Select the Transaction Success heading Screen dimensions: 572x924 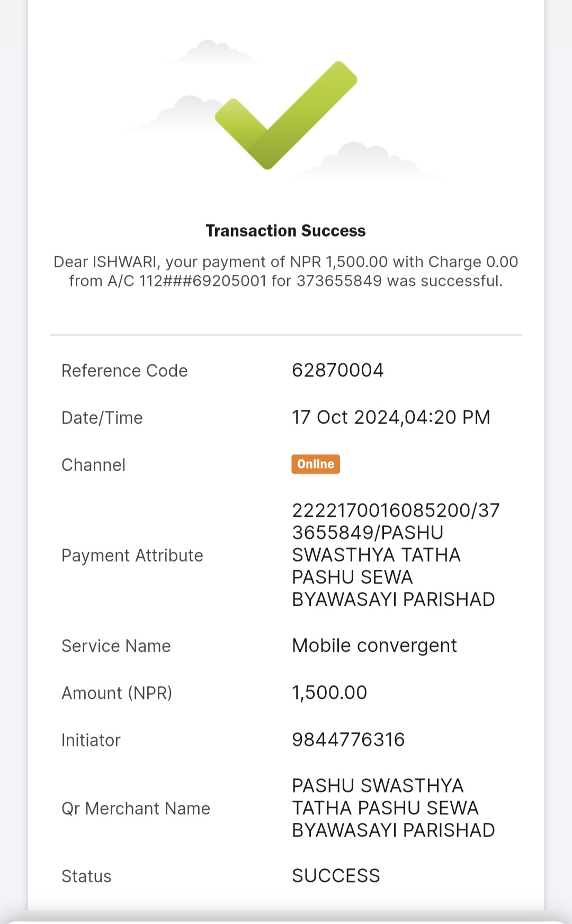(x=286, y=231)
